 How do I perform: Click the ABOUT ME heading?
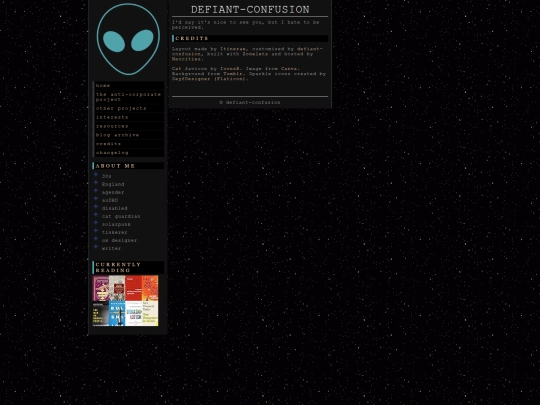click(128, 166)
